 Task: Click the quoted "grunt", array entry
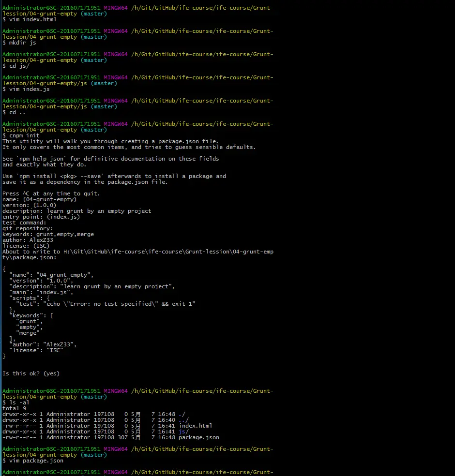[30, 322]
